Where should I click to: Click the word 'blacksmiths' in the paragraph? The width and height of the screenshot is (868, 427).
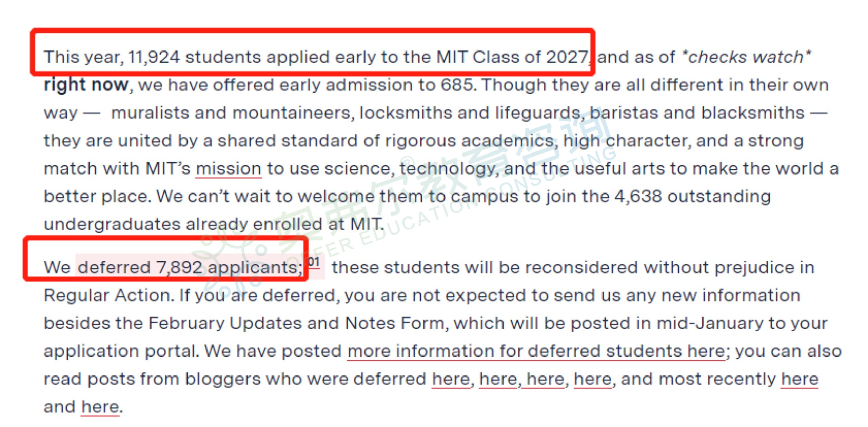(x=753, y=113)
